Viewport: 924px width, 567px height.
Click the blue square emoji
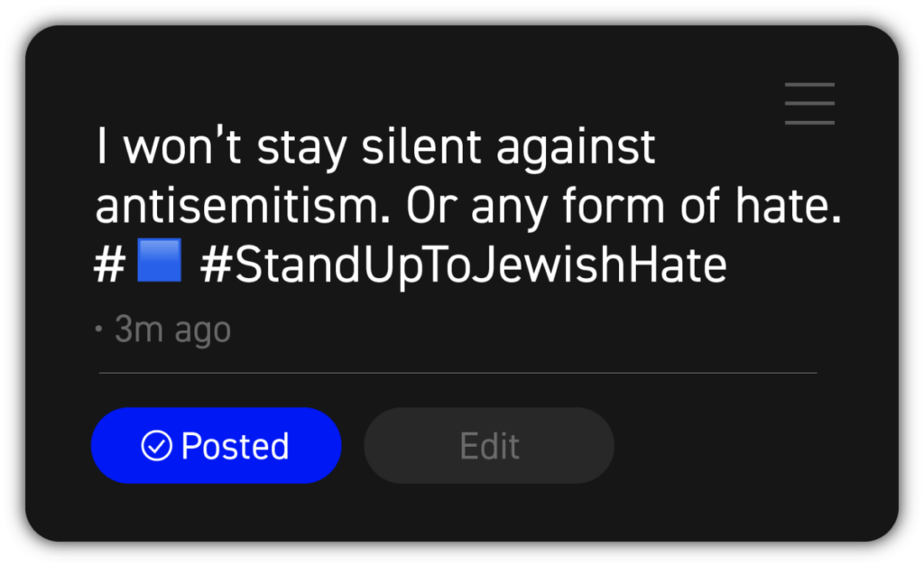[160, 262]
